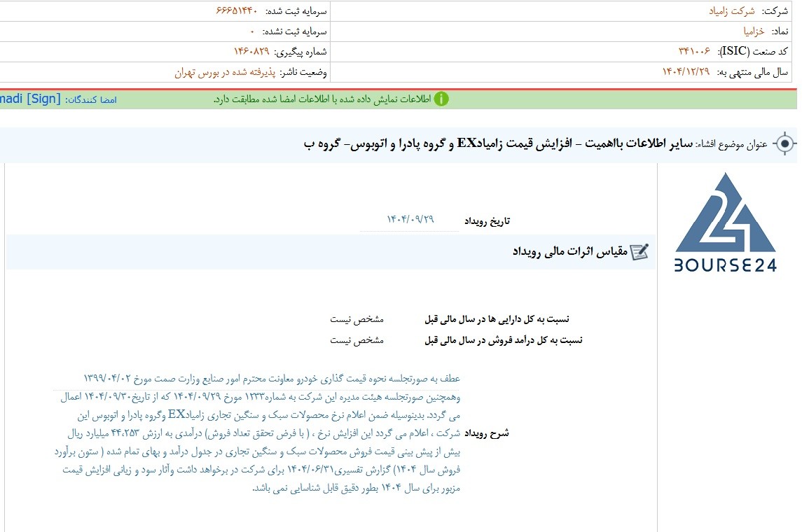
Task: Click the notepad icon next to 'مقیاس اثرات مالی رویداد'
Action: [639, 251]
